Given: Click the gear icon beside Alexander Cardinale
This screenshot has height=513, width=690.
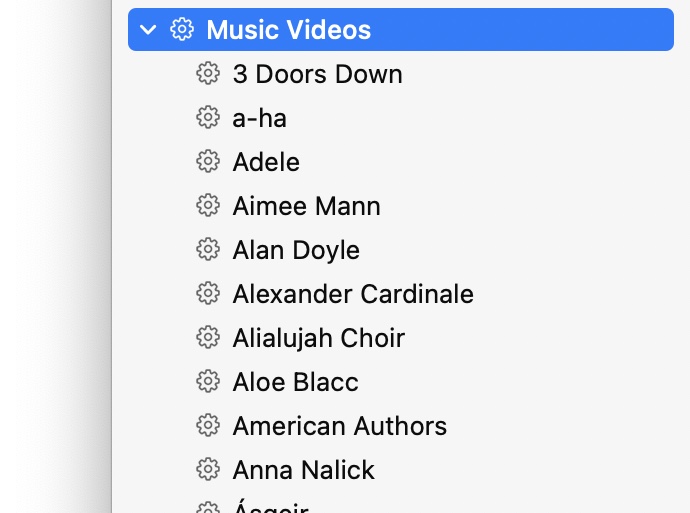Looking at the screenshot, I should [207, 294].
